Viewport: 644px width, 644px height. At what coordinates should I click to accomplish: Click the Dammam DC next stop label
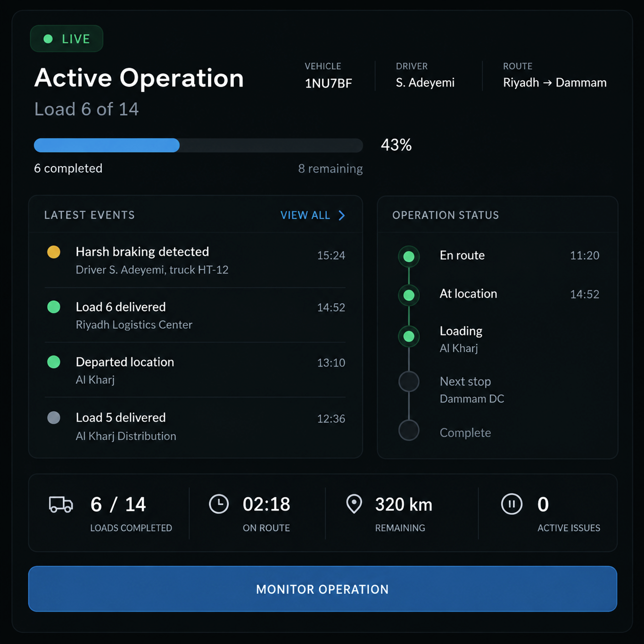(x=472, y=399)
